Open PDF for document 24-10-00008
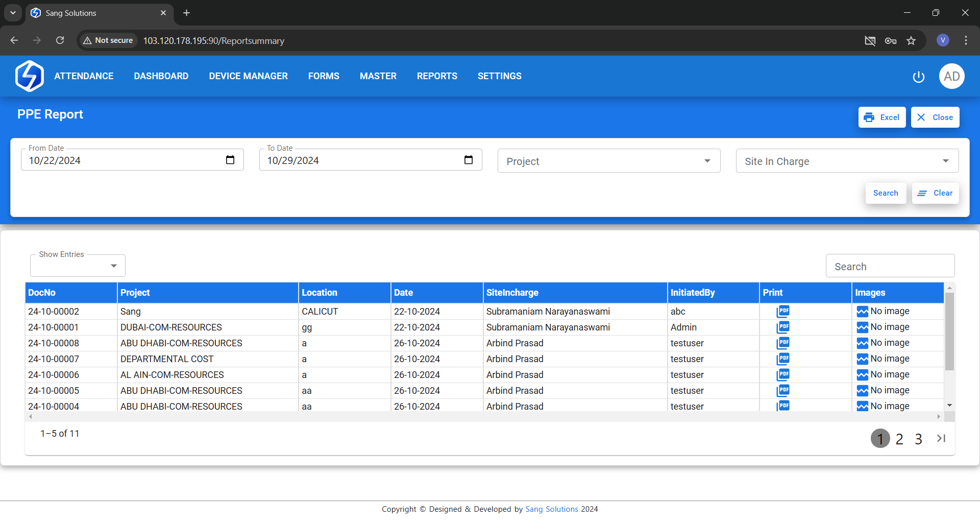This screenshot has width=980, height=521. coord(783,343)
